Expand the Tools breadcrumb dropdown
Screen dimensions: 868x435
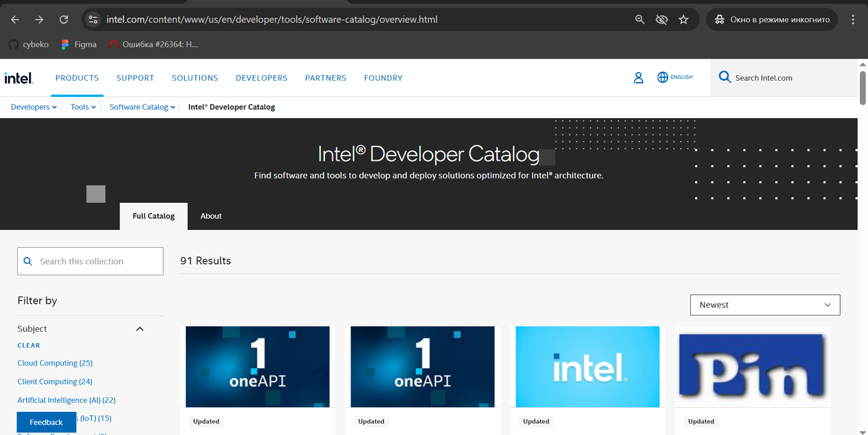coord(83,107)
